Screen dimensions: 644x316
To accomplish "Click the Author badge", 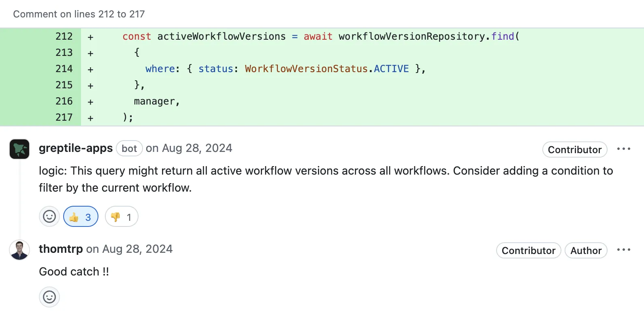I will [x=586, y=250].
